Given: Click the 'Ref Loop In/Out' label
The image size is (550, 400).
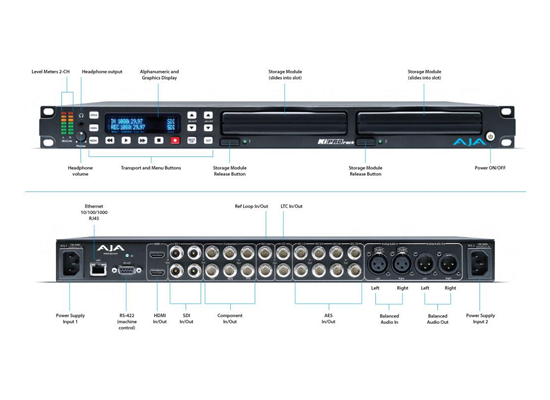Looking at the screenshot, I should pyautogui.click(x=251, y=206).
